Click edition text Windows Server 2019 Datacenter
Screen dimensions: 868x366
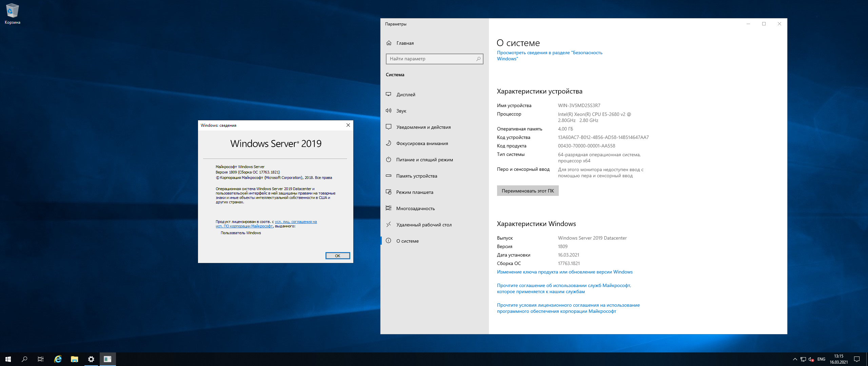(x=592, y=238)
